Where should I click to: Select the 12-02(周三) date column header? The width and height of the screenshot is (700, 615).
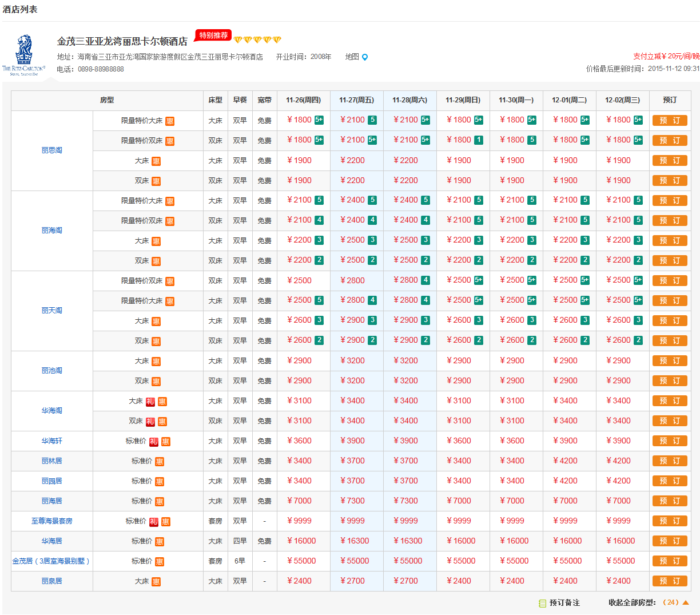622,100
